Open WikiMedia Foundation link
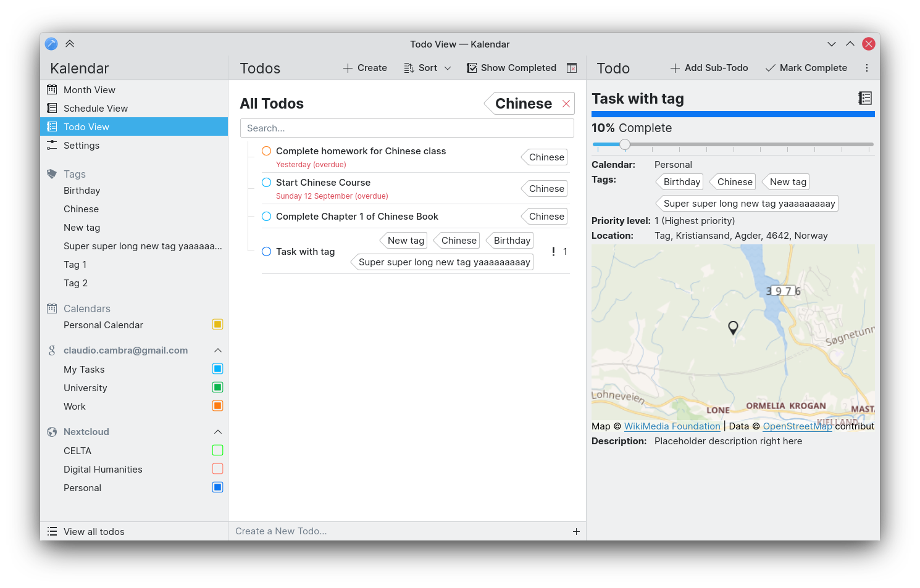 (672, 426)
